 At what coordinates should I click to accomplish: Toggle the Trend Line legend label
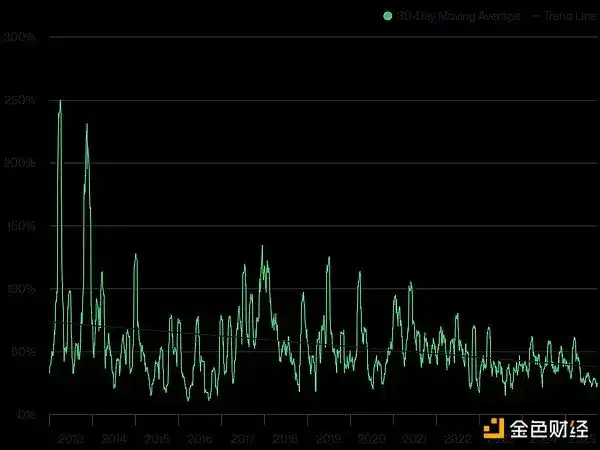click(x=571, y=17)
